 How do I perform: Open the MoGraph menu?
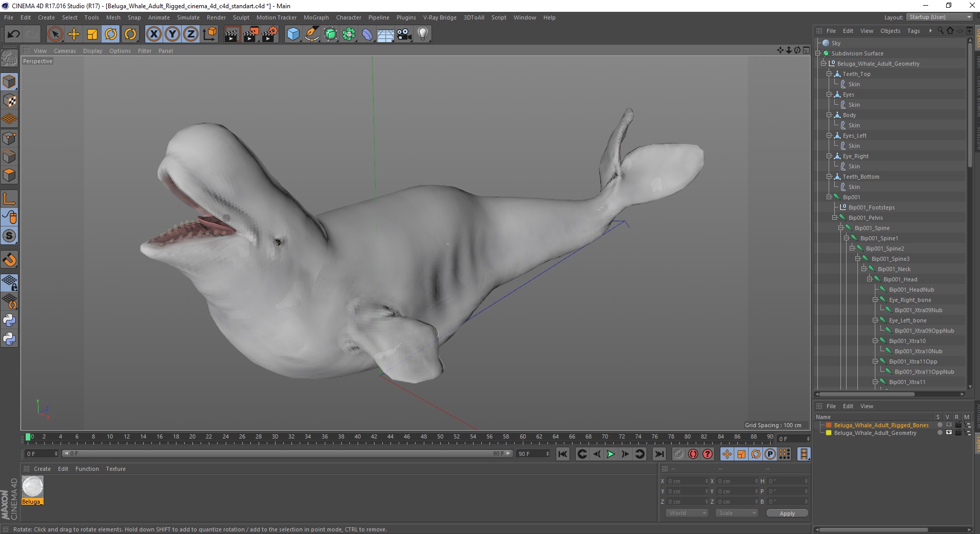tap(316, 17)
